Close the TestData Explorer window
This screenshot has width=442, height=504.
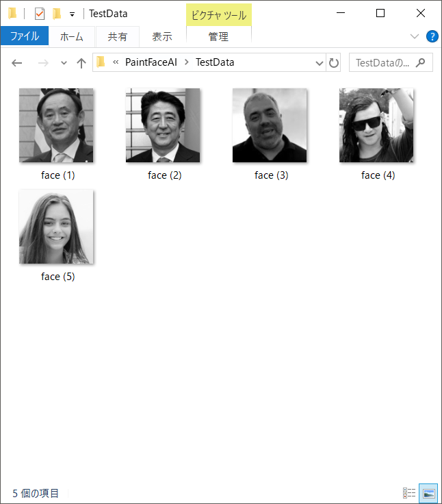pyautogui.click(x=421, y=13)
